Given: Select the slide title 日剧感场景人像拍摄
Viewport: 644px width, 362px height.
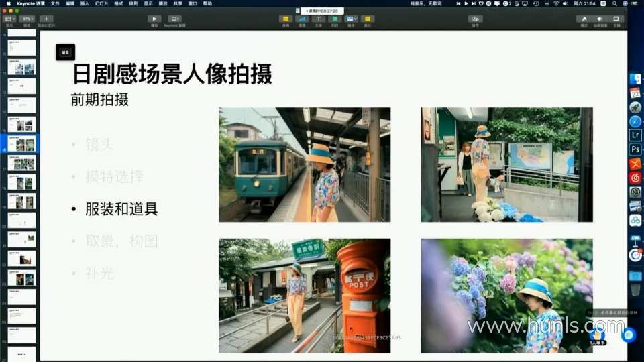Looking at the screenshot, I should coord(172,74).
